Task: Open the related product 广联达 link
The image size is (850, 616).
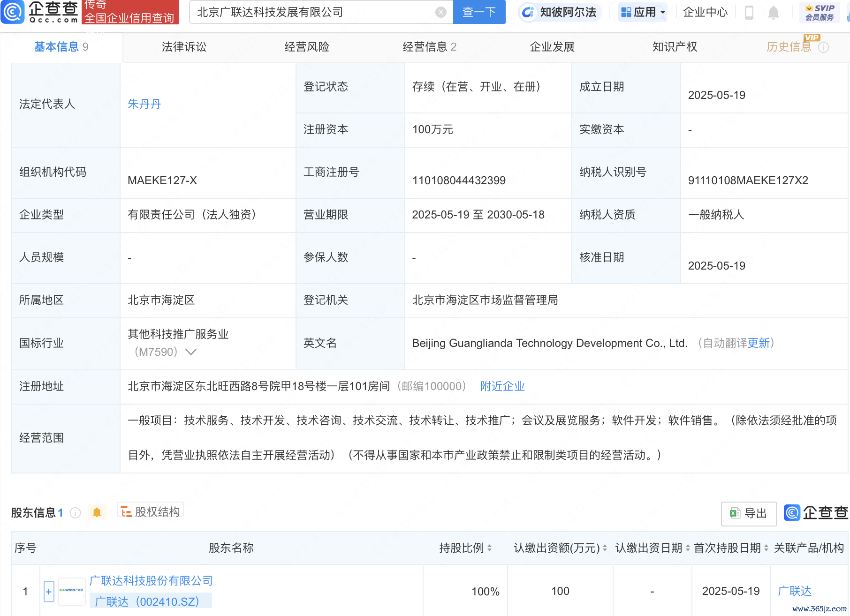Action: click(794, 591)
